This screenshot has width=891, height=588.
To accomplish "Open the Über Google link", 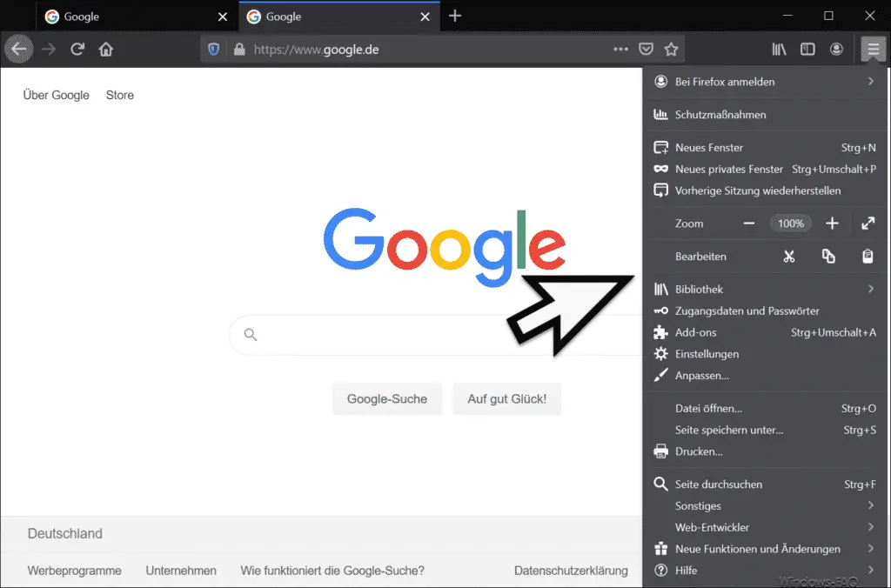I will [x=57, y=95].
